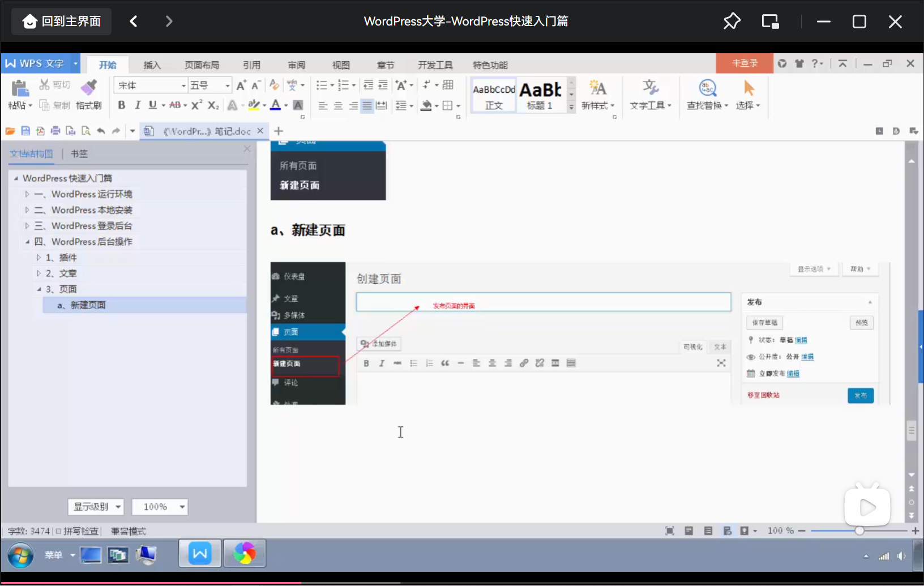Toggle Strikethrough AB formatting
This screenshot has width=924, height=586.
point(175,105)
